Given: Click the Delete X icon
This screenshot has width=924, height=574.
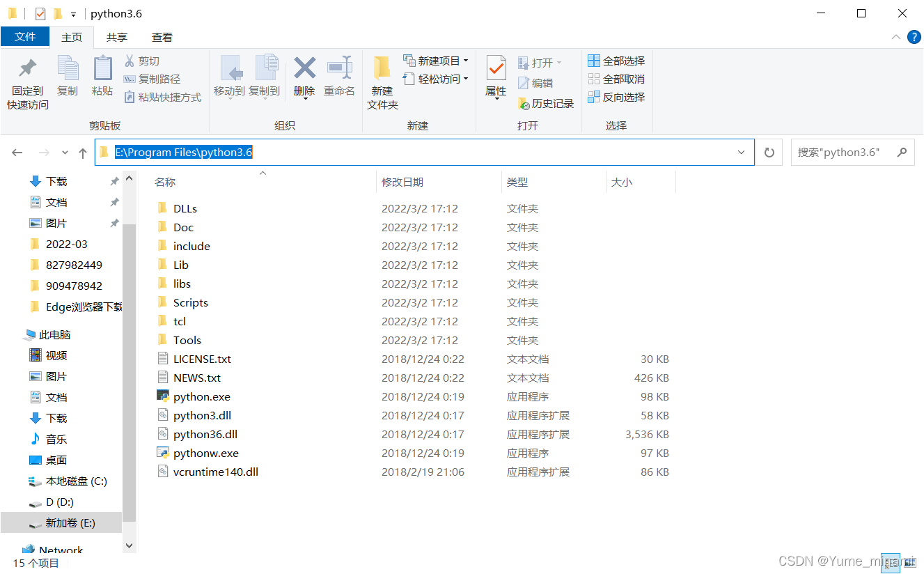Looking at the screenshot, I should (x=304, y=68).
